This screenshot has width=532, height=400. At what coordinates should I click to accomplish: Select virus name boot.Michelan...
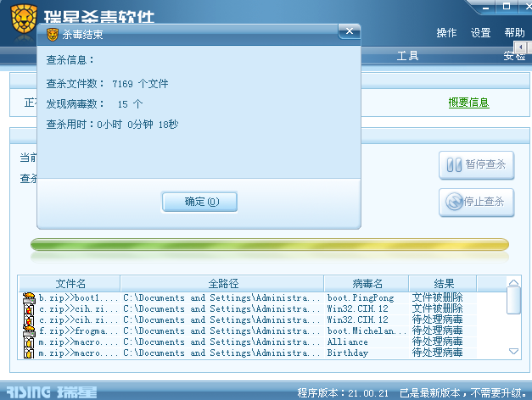367,331
